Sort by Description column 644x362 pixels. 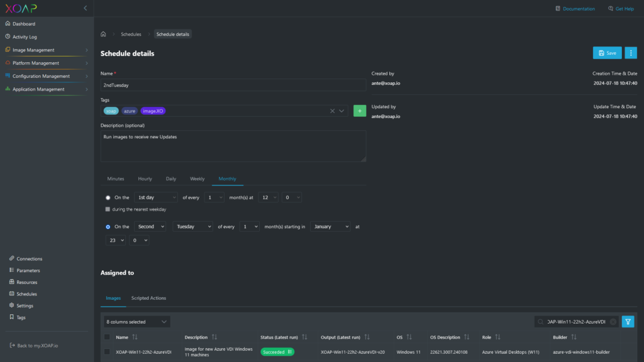pos(214,337)
